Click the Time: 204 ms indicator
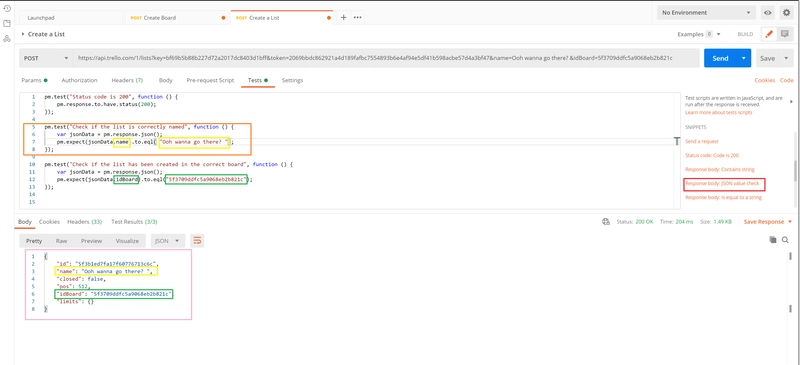 (x=676, y=222)
